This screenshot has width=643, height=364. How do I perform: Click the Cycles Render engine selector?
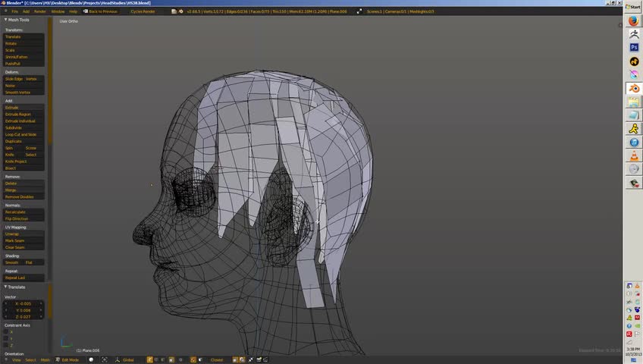point(144,11)
